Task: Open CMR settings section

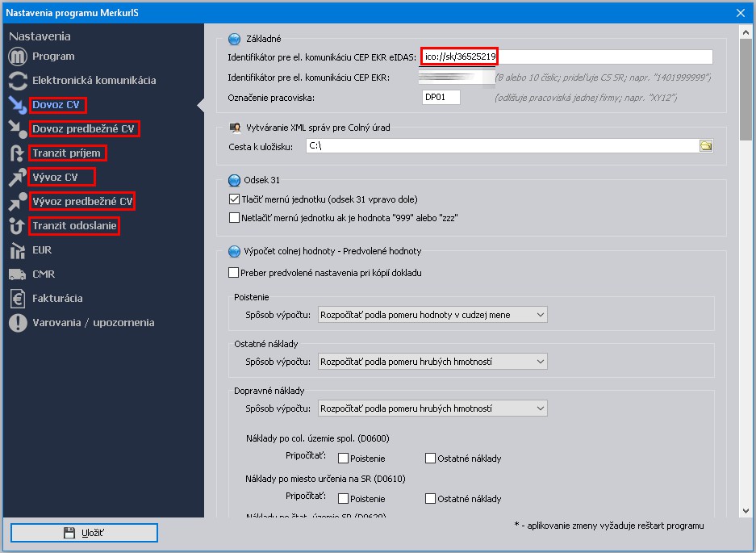Action: pos(44,274)
